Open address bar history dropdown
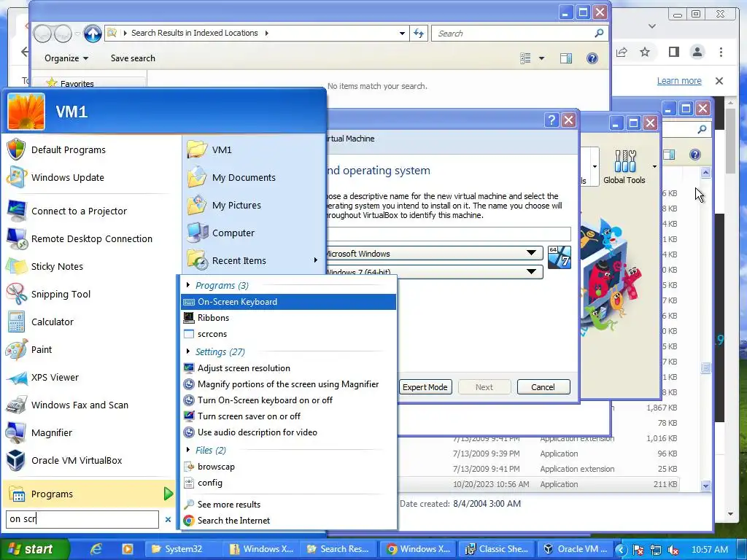The image size is (747, 560). 402,33
